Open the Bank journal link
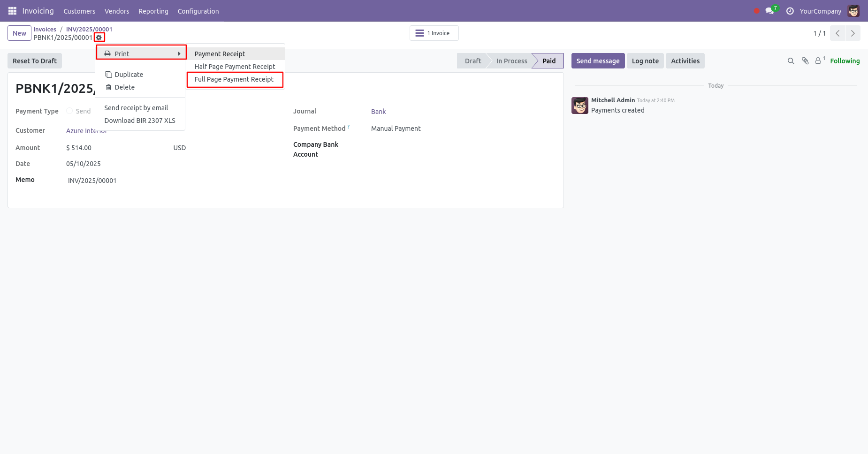This screenshot has height=454, width=868. coord(378,112)
